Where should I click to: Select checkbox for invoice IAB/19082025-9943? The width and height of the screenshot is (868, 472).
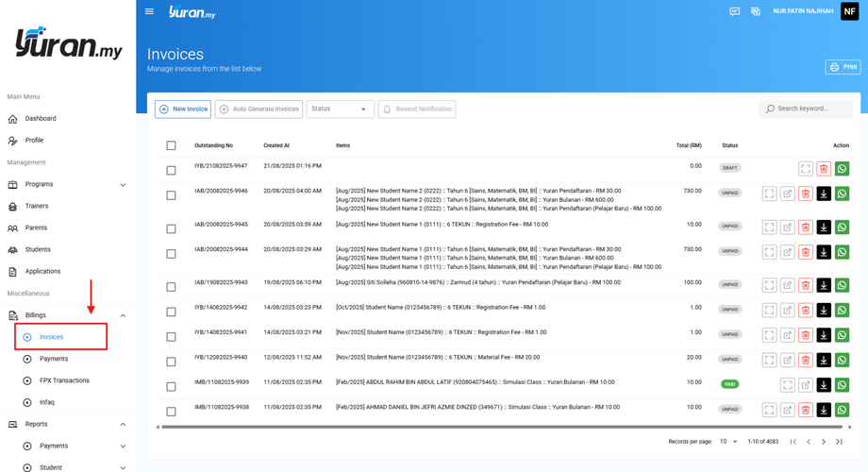pos(171,287)
